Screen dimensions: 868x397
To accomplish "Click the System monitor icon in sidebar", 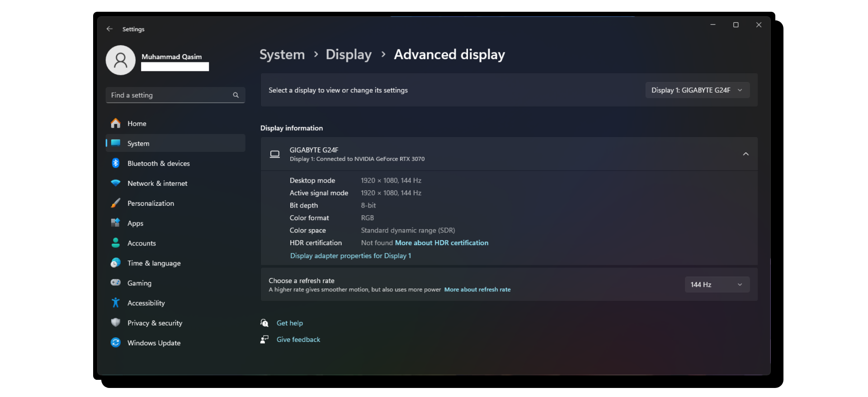I will coord(116,143).
